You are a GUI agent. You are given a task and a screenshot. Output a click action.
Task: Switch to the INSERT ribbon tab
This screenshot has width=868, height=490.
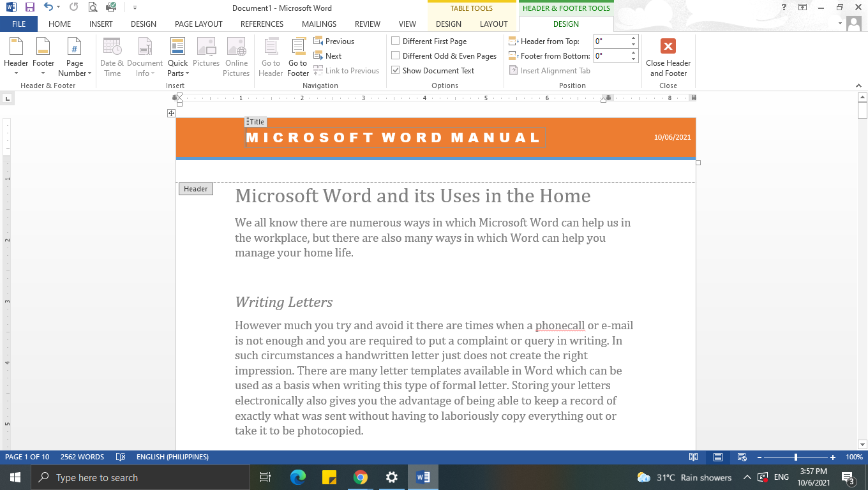click(x=101, y=24)
